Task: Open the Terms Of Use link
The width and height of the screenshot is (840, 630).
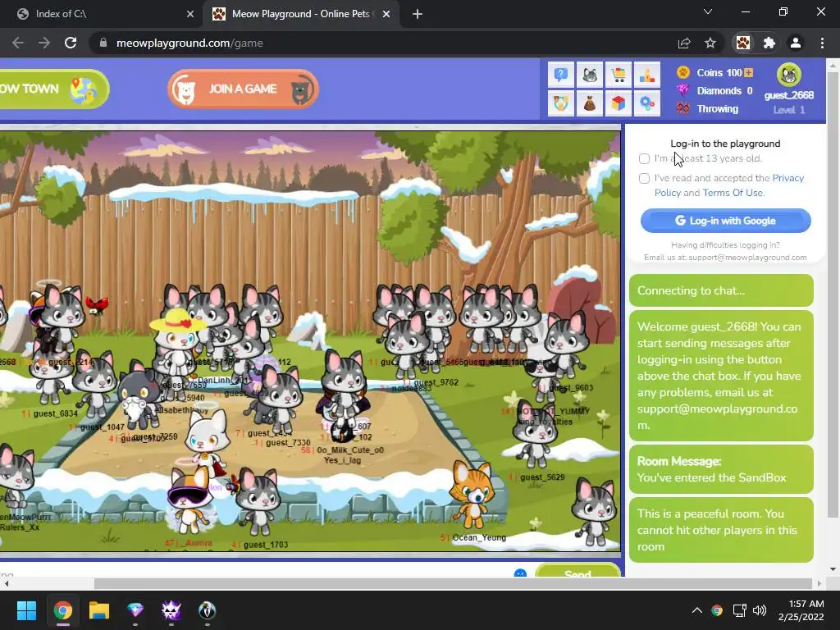Action: (733, 193)
